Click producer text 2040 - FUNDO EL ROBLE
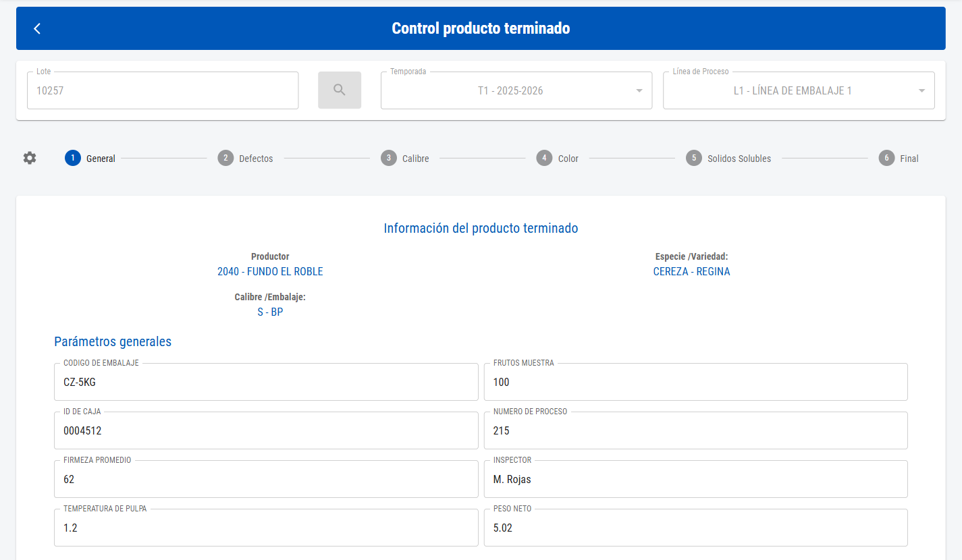The image size is (962, 560). pyautogui.click(x=270, y=271)
